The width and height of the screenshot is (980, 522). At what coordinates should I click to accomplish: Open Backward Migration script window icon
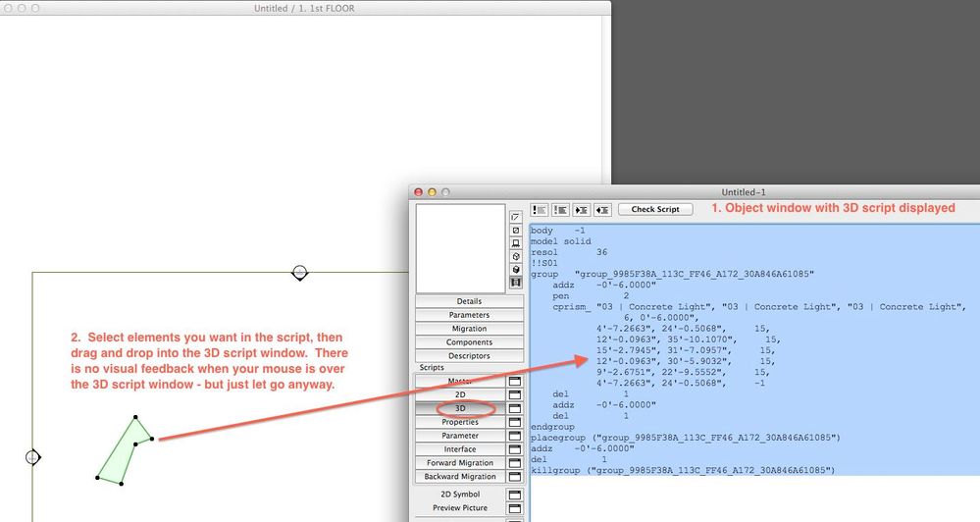pyautogui.click(x=514, y=476)
